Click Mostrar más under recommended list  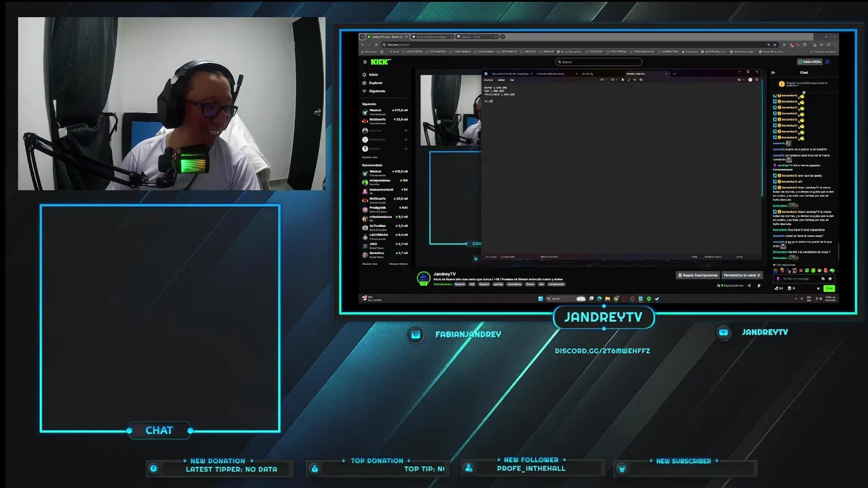[369, 264]
